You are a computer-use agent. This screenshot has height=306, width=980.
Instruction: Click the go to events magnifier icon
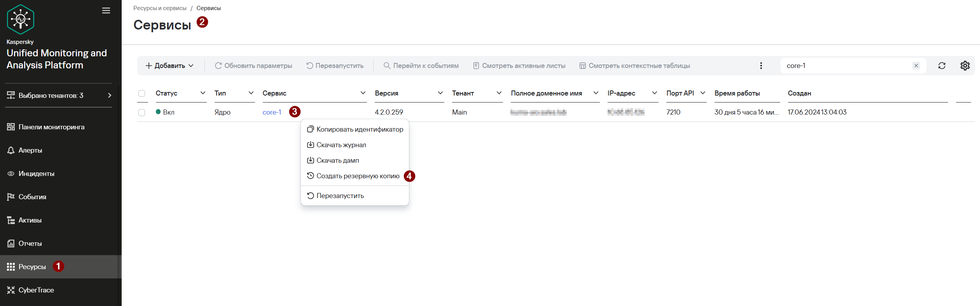pos(387,66)
